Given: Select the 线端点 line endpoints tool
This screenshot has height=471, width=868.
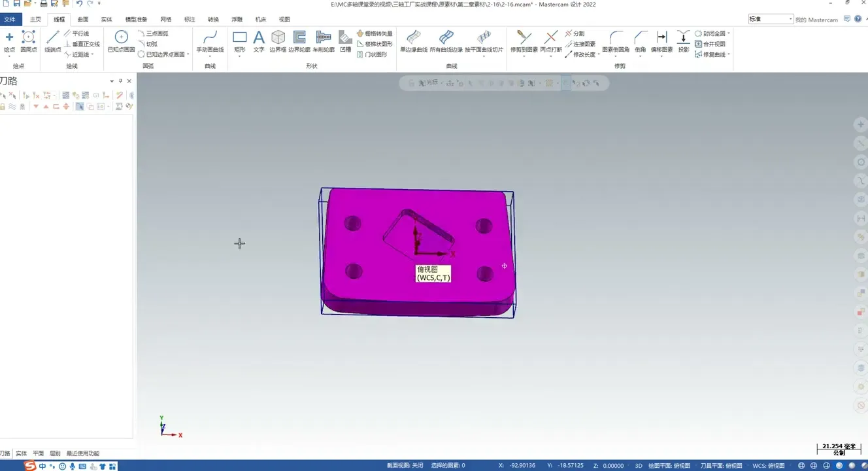Looking at the screenshot, I should pos(53,41).
